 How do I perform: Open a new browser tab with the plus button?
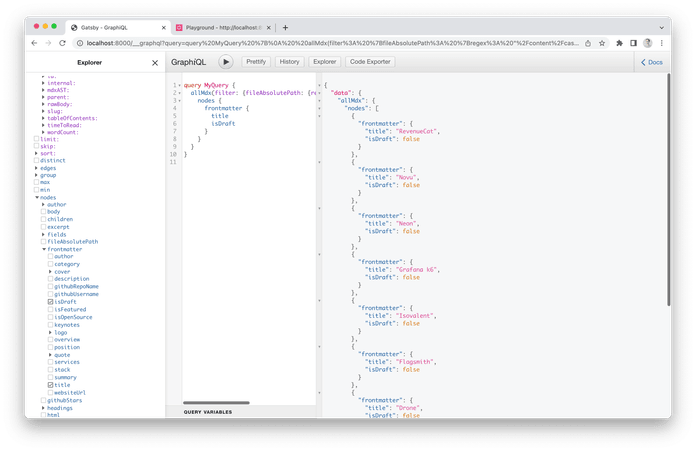(285, 27)
